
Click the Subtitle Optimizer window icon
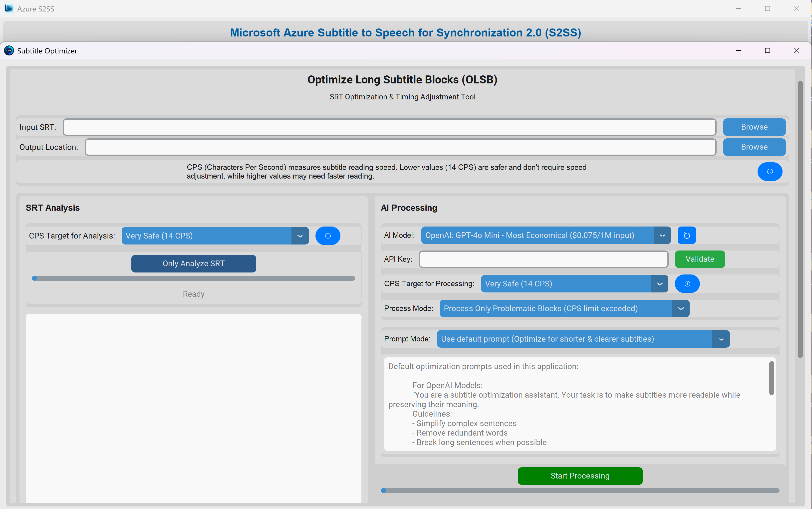click(x=9, y=51)
